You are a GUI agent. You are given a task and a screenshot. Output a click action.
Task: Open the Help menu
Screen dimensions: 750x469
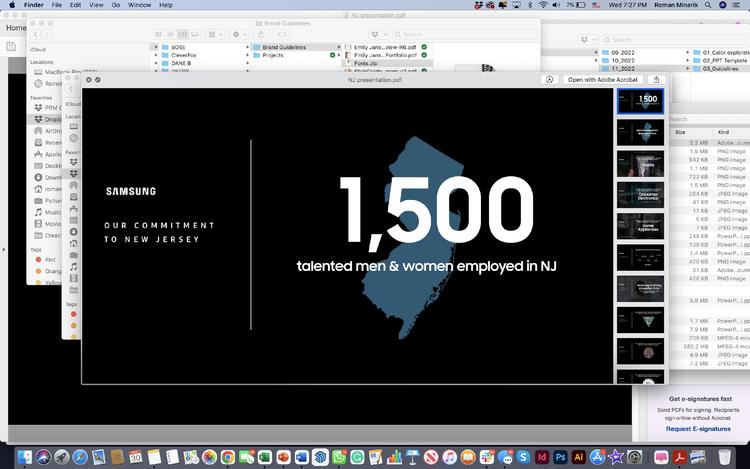(x=165, y=5)
